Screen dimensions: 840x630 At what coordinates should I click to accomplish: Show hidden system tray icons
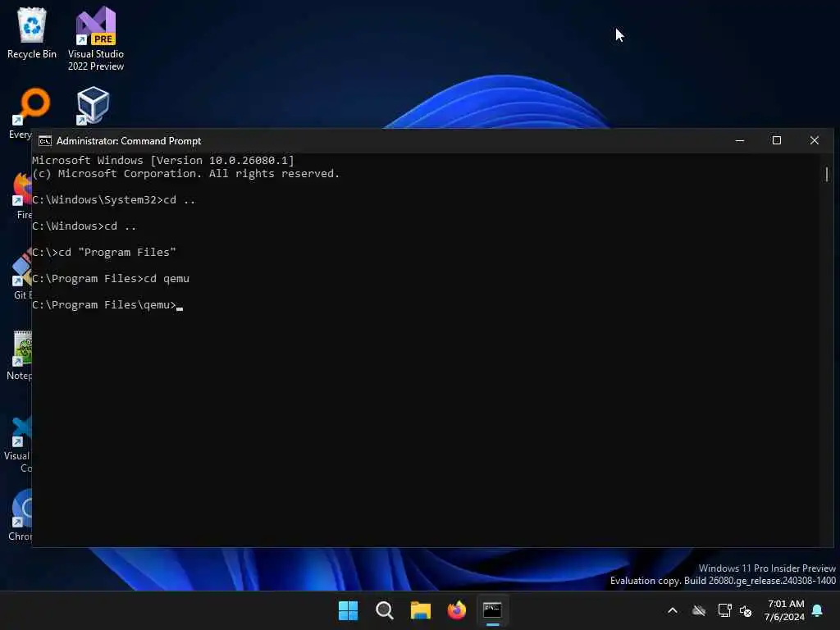pyautogui.click(x=673, y=610)
